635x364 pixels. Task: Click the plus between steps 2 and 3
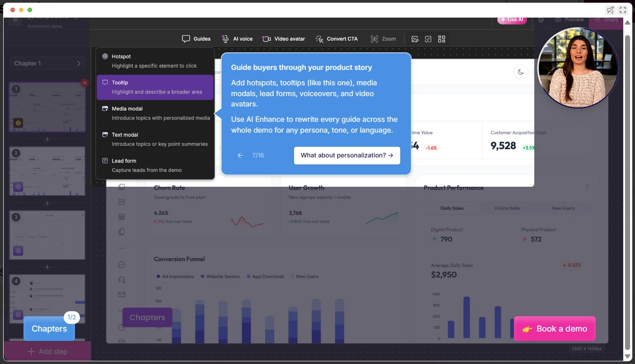47,203
